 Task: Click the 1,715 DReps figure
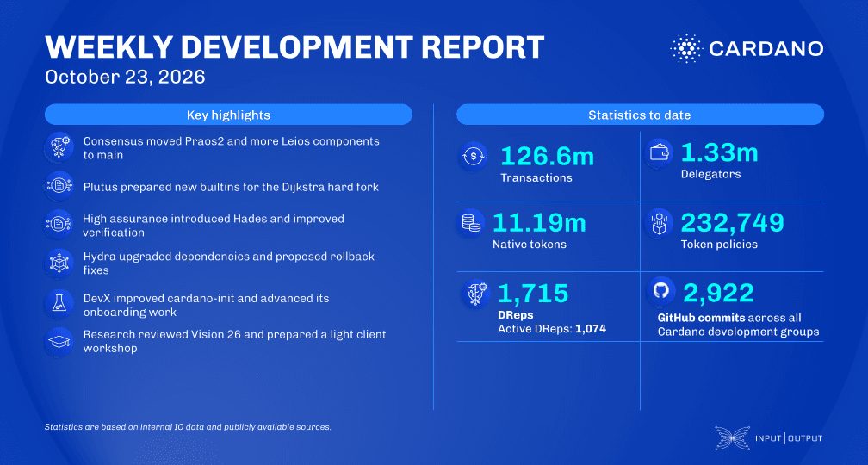pos(533,294)
